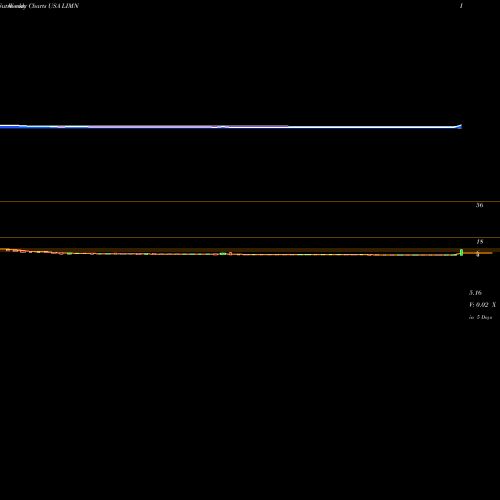Click the 36 price axis label

[479, 205]
